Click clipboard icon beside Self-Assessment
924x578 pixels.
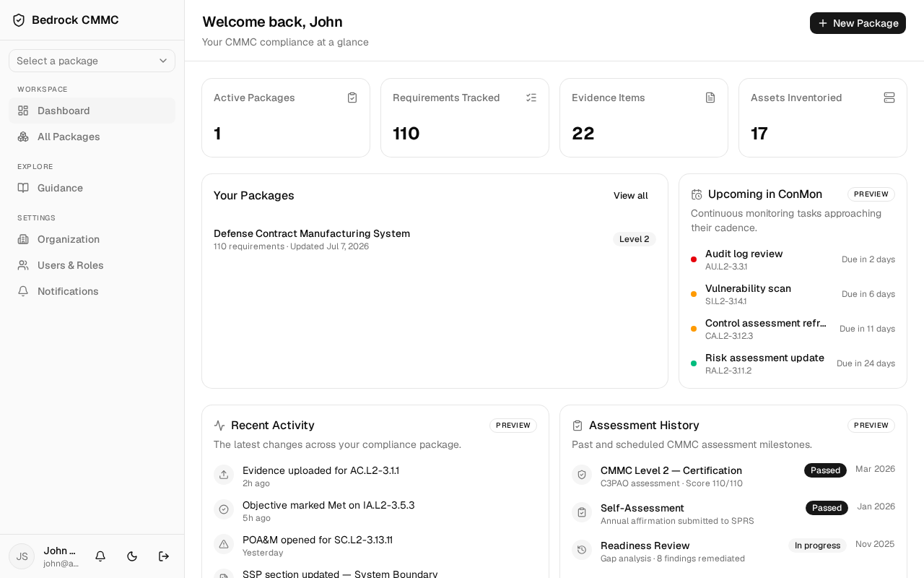pos(582,512)
